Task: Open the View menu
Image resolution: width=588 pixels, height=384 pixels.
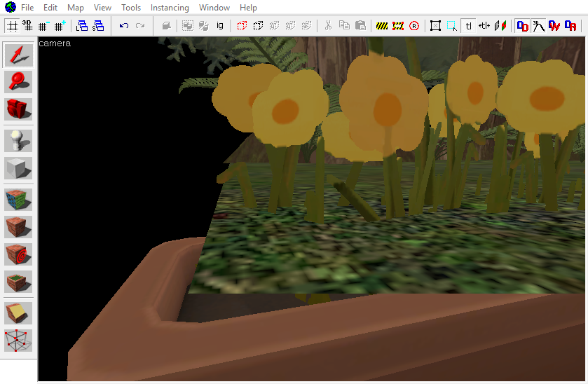Action: 102,8
